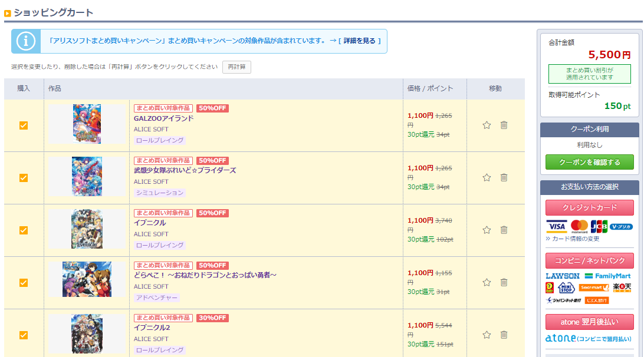The image size is (644, 357).
Task: Open 武想少女隊ぶれいど☆ブライダーズ cover thumbnail
Action: [x=87, y=177]
